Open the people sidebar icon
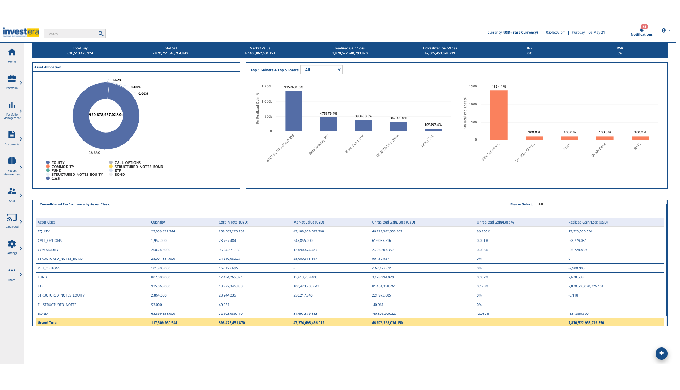Viewport: 680px width, 390px height. click(x=12, y=191)
